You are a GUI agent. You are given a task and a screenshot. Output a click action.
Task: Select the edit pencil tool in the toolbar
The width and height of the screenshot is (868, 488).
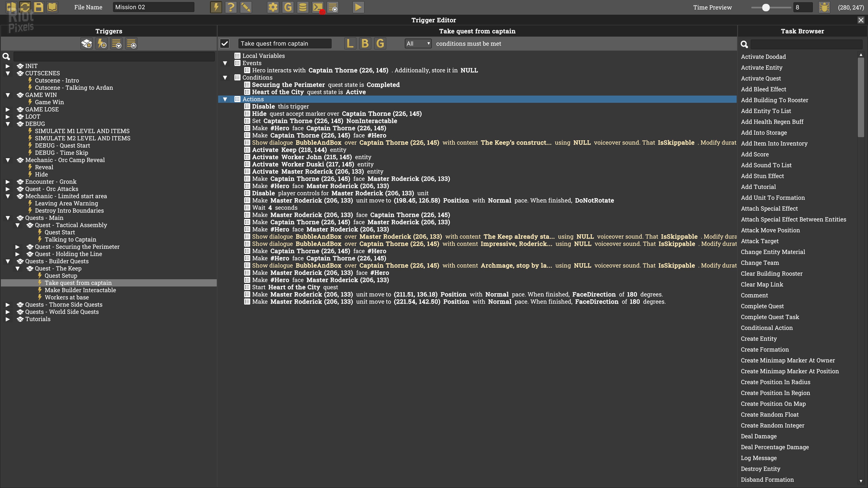tap(246, 7)
